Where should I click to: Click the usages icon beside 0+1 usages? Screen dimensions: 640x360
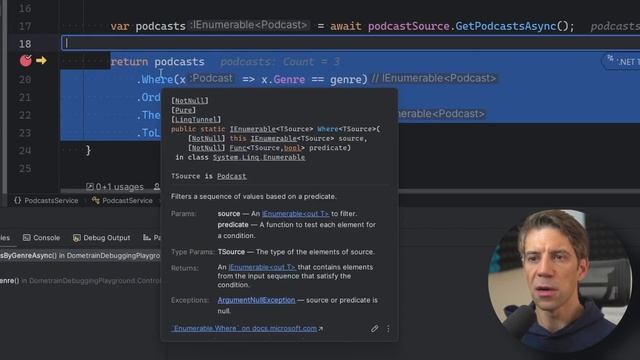pyautogui.click(x=90, y=187)
